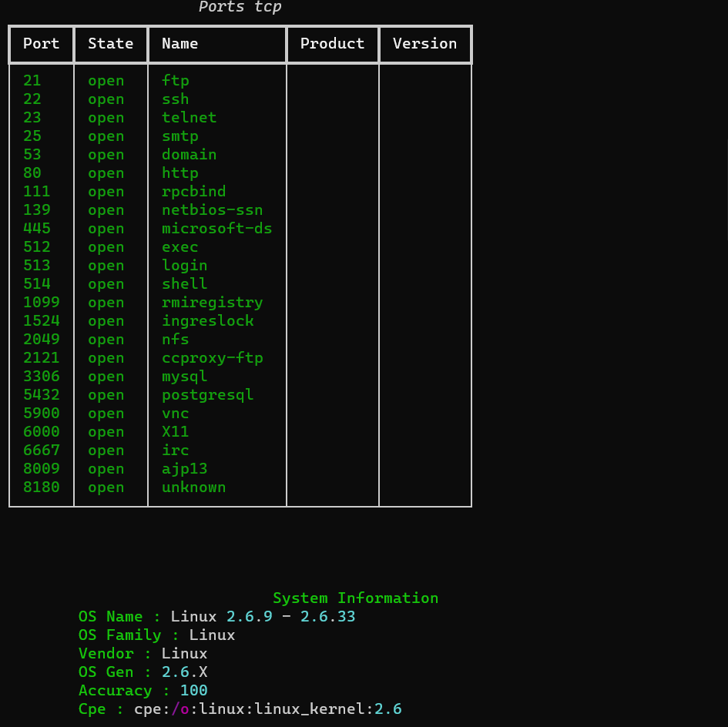Click the rpcbind service name
The width and height of the screenshot is (728, 727).
coord(193,192)
